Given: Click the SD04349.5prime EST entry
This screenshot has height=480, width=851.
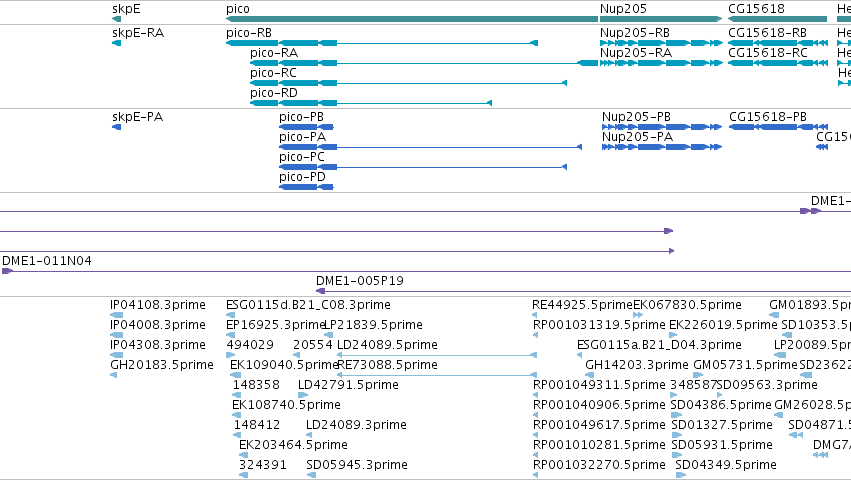Looking at the screenshot, I should pyautogui.click(x=726, y=466).
